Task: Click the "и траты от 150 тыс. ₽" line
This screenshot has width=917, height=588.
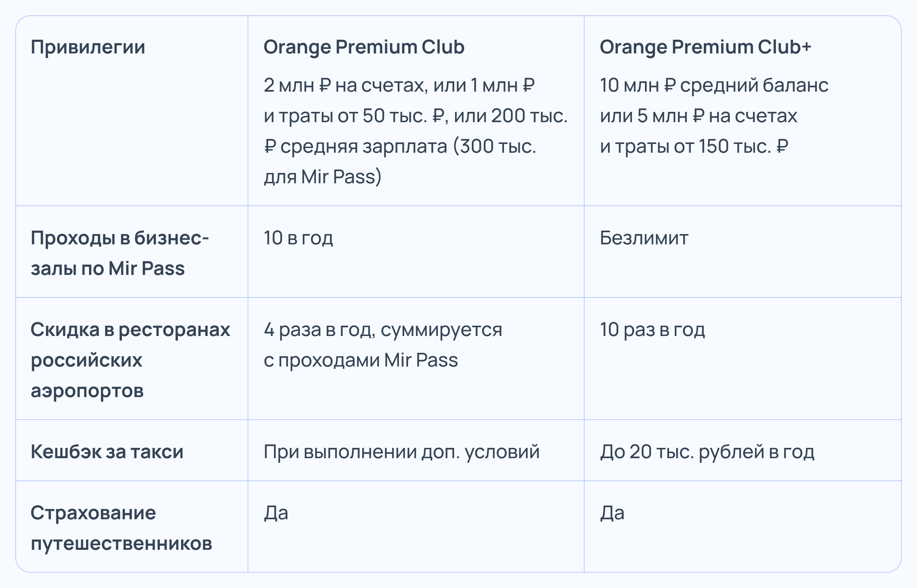Action: (x=694, y=146)
